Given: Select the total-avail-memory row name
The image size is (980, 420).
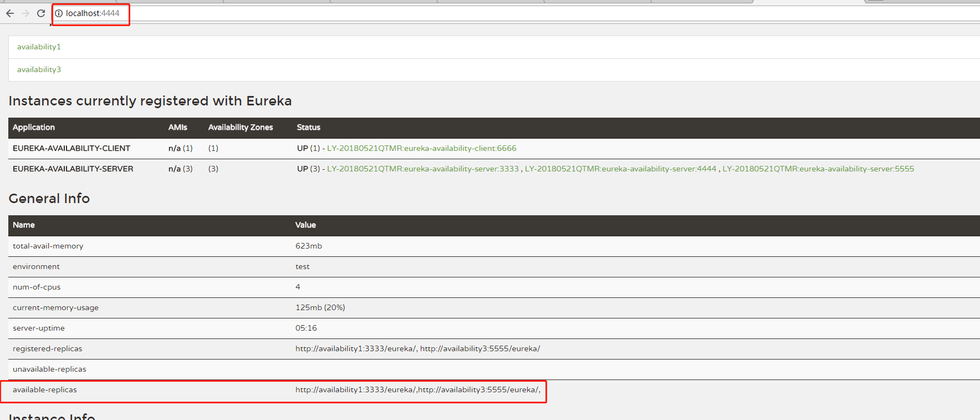Looking at the screenshot, I should (48, 246).
